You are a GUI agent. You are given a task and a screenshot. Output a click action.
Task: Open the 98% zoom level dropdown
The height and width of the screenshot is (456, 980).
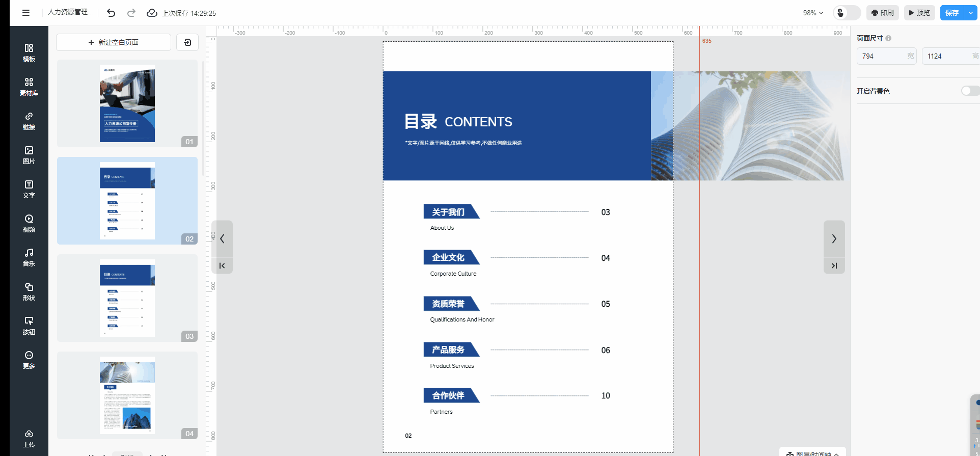pos(812,13)
